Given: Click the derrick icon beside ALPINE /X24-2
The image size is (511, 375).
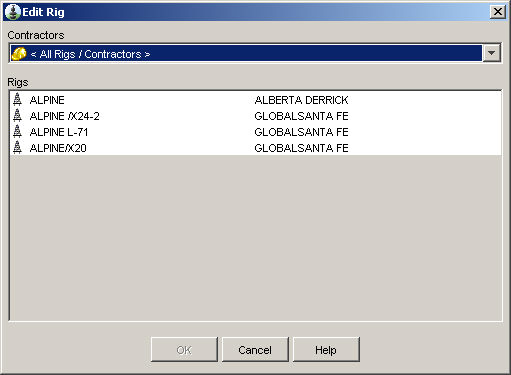Looking at the screenshot, I should coord(17,116).
